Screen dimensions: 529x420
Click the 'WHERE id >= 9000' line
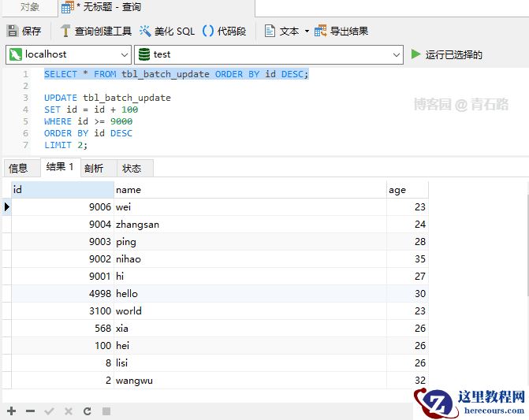pyautogui.click(x=88, y=121)
